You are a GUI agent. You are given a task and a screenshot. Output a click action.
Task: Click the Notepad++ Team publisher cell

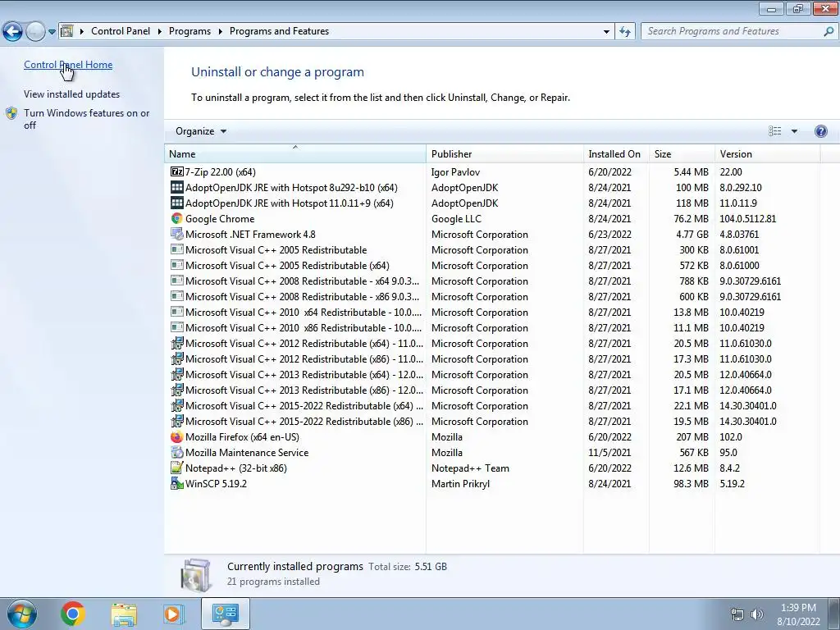point(470,468)
